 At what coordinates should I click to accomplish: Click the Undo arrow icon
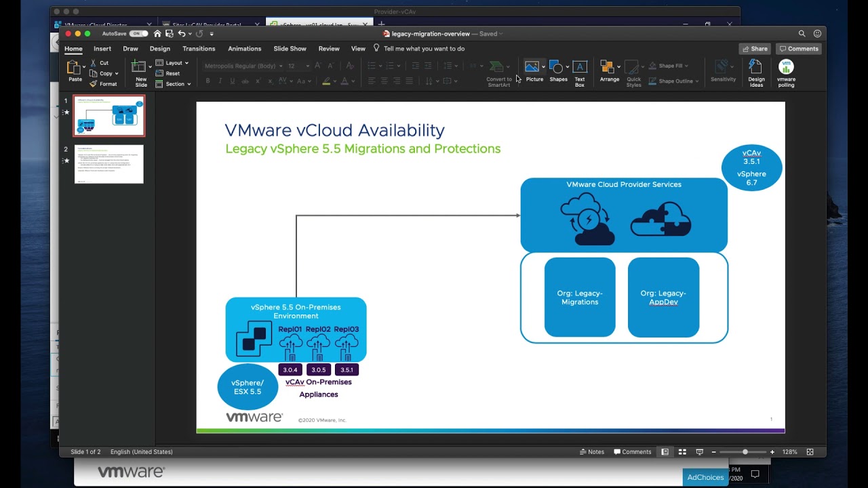pyautogui.click(x=181, y=34)
